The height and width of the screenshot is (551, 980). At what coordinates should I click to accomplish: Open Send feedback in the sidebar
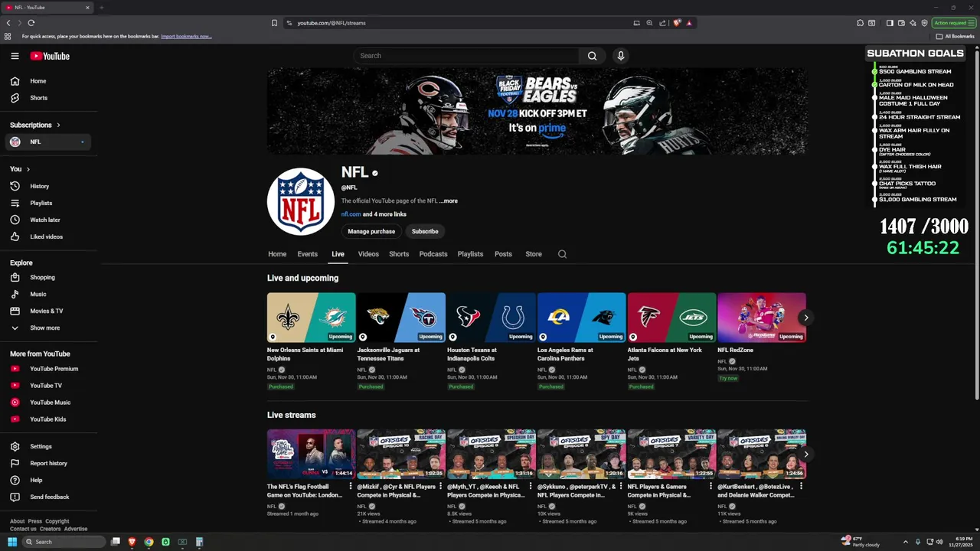tap(49, 497)
